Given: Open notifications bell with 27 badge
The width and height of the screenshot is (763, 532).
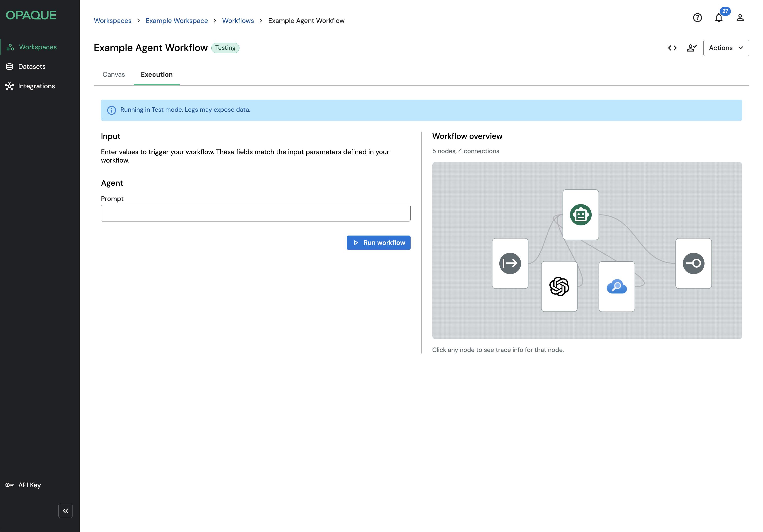Looking at the screenshot, I should point(718,18).
